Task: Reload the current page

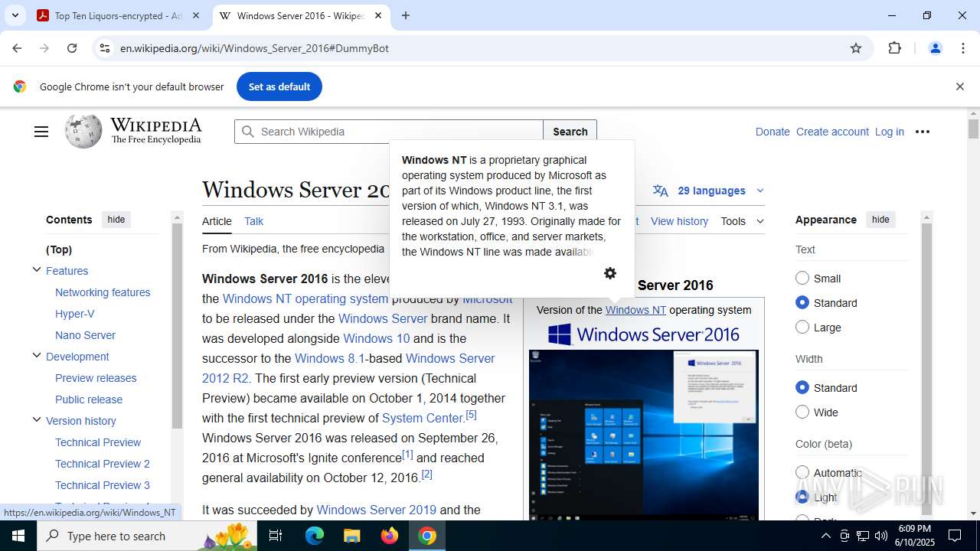Action: click(x=72, y=48)
